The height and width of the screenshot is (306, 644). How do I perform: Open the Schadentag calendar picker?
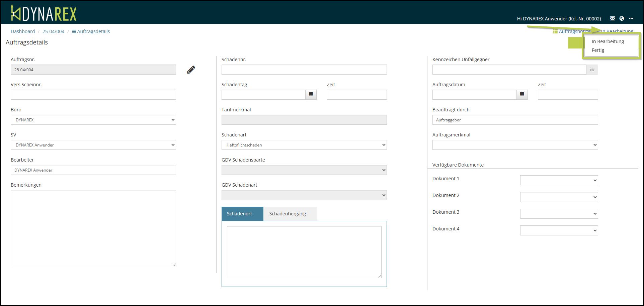[311, 95]
